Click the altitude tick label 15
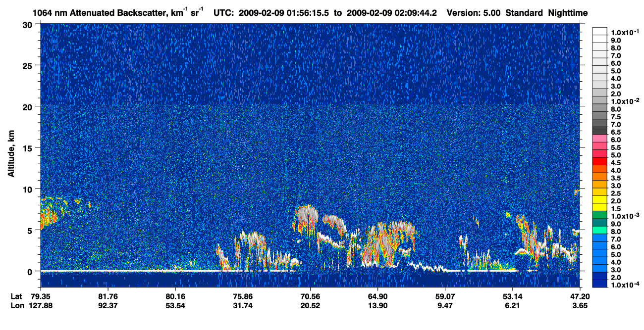644x330 pixels. click(x=28, y=148)
